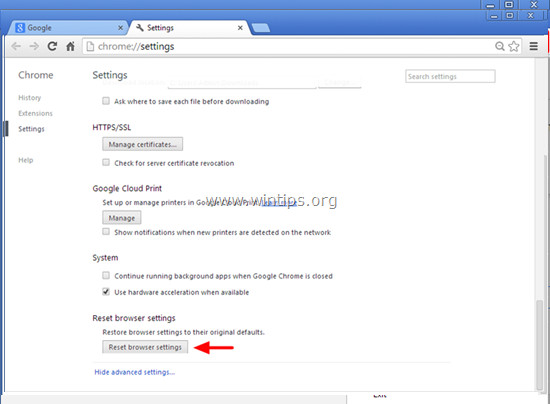Screen dimensions: 550x404
Task: Close the Google tab
Action: click(120, 28)
